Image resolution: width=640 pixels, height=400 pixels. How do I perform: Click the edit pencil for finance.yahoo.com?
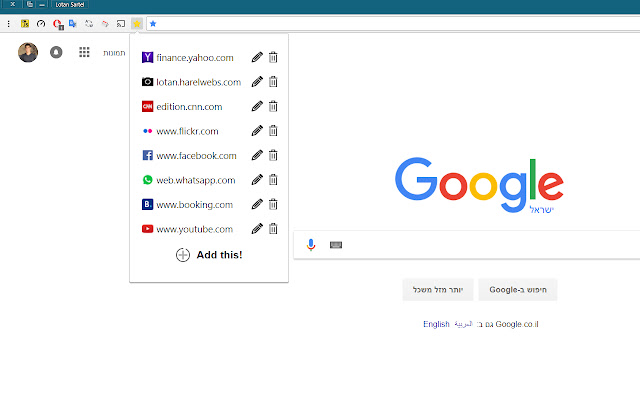pos(257,57)
